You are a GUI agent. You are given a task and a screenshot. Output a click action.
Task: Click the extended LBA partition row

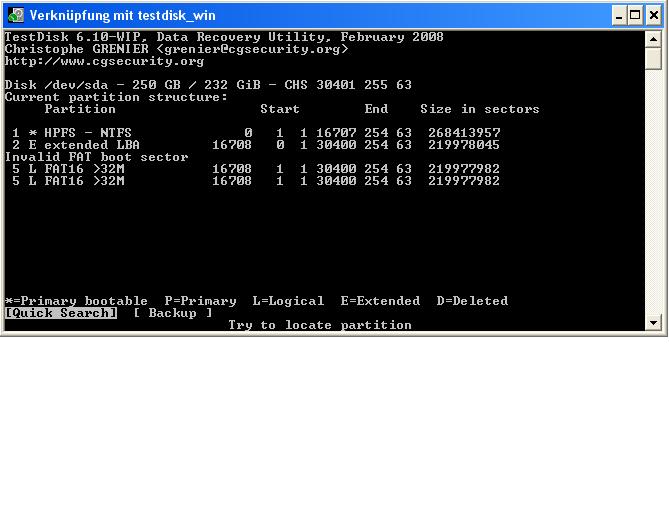tap(256, 145)
